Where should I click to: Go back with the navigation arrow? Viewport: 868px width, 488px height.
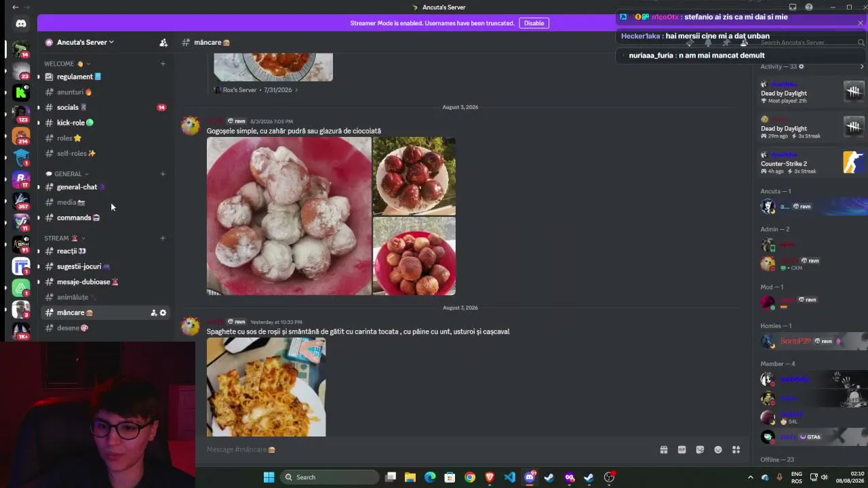click(x=16, y=7)
